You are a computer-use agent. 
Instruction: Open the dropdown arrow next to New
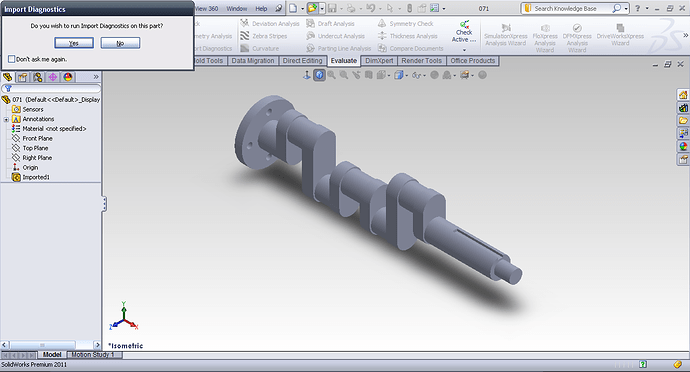coord(302,8)
